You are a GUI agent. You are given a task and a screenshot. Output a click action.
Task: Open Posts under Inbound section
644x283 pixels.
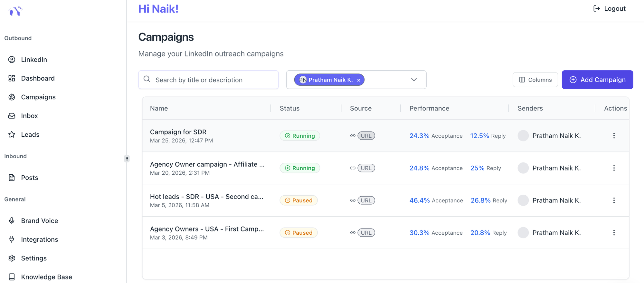click(x=29, y=178)
